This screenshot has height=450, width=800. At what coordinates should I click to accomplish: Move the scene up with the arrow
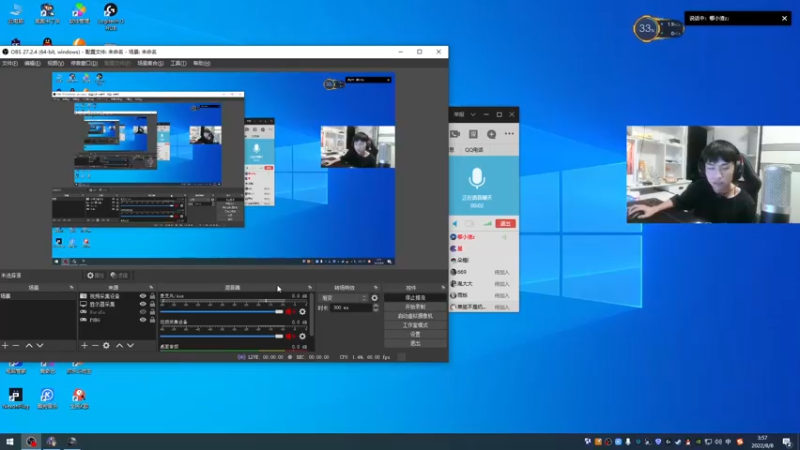coord(29,345)
